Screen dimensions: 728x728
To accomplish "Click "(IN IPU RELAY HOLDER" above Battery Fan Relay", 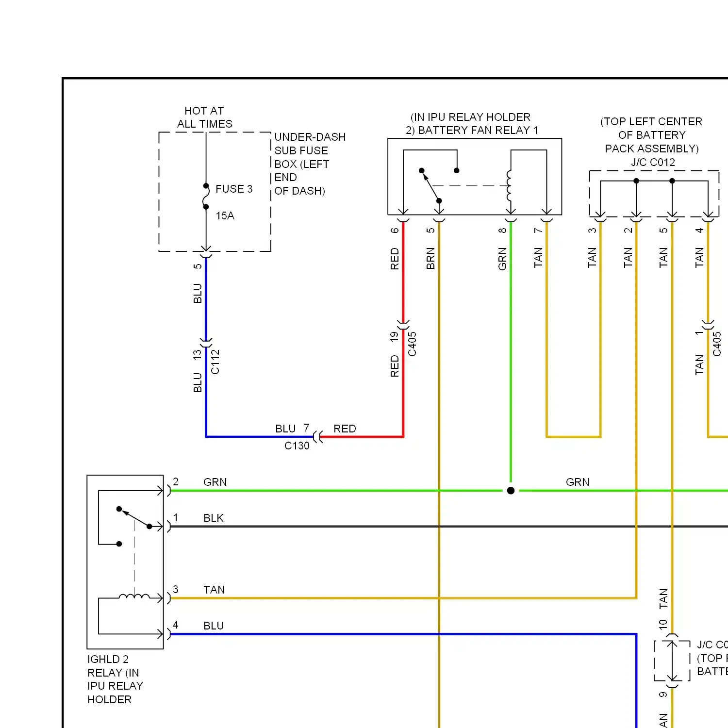I will coord(471,117).
